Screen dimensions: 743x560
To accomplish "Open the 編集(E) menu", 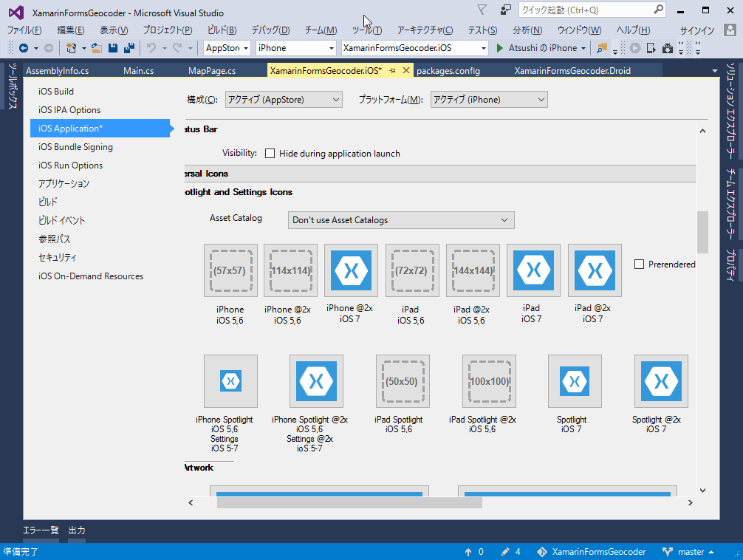I will tap(71, 30).
